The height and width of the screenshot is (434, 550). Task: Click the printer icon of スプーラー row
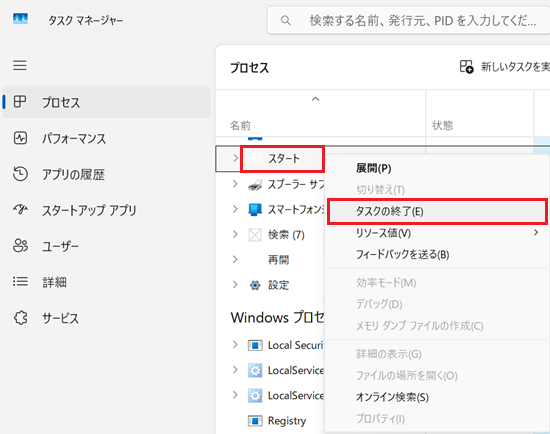255,185
